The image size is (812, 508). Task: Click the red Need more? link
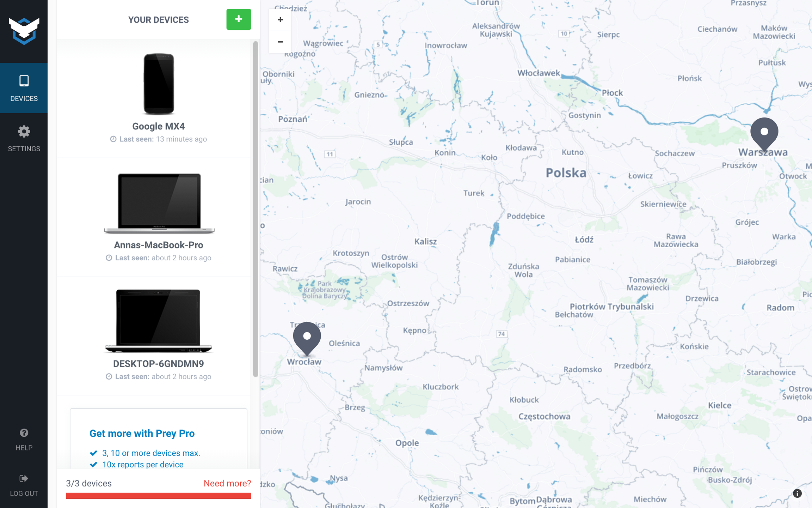pos(227,483)
